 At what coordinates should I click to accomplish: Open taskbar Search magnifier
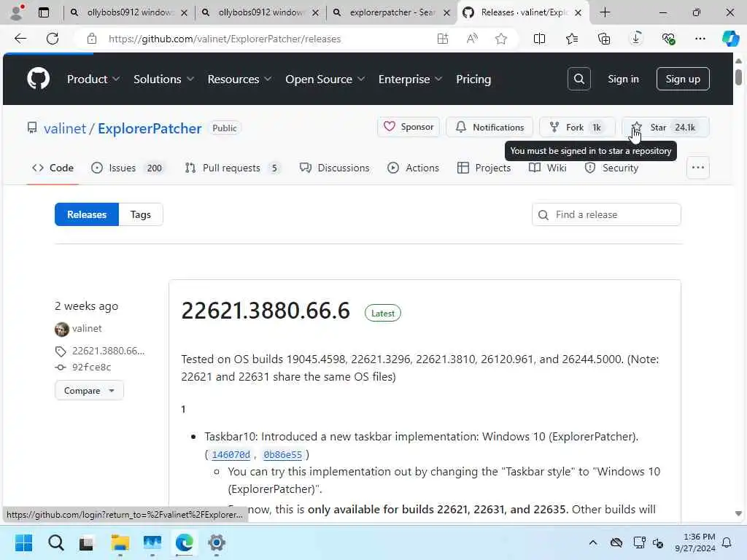[55, 542]
